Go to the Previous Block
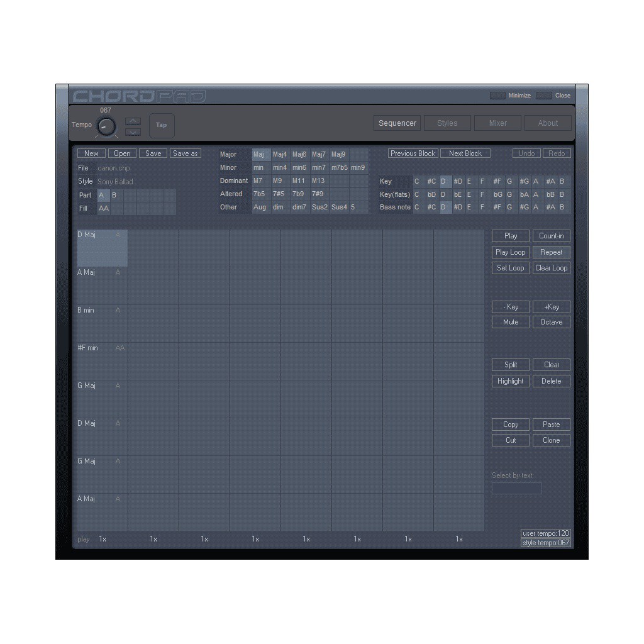Viewport: 644px width, 644px height. [x=413, y=153]
